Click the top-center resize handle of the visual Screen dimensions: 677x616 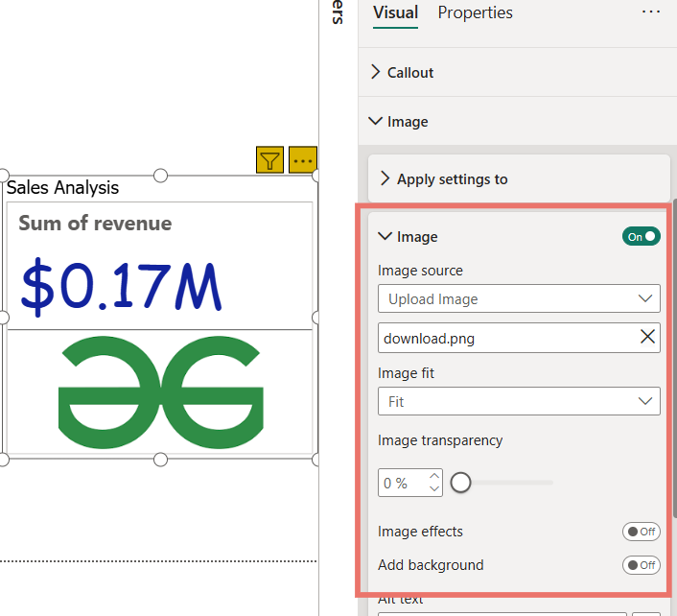pos(160,176)
